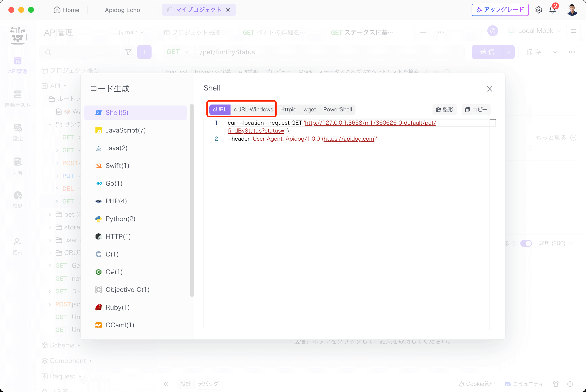586x392 pixels.
Task: Open API管理 in the sidebar
Action: pyautogui.click(x=17, y=65)
